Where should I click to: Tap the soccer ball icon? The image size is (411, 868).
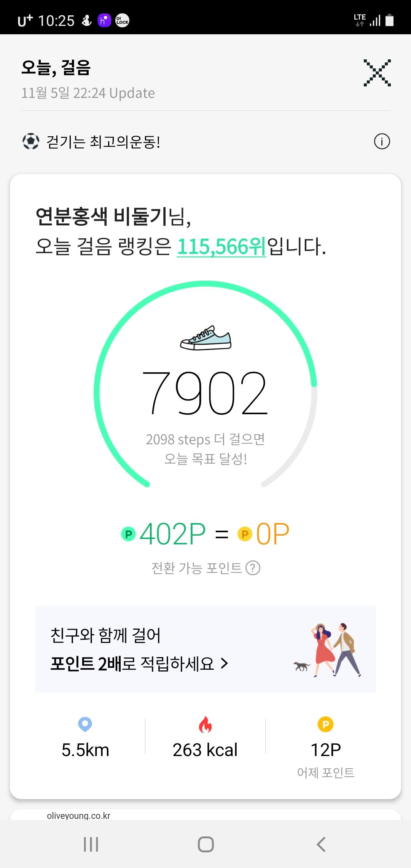(31, 142)
